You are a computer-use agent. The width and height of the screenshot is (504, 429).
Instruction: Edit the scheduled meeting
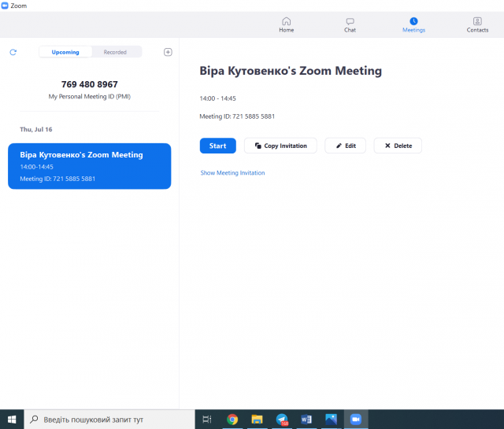tap(345, 146)
